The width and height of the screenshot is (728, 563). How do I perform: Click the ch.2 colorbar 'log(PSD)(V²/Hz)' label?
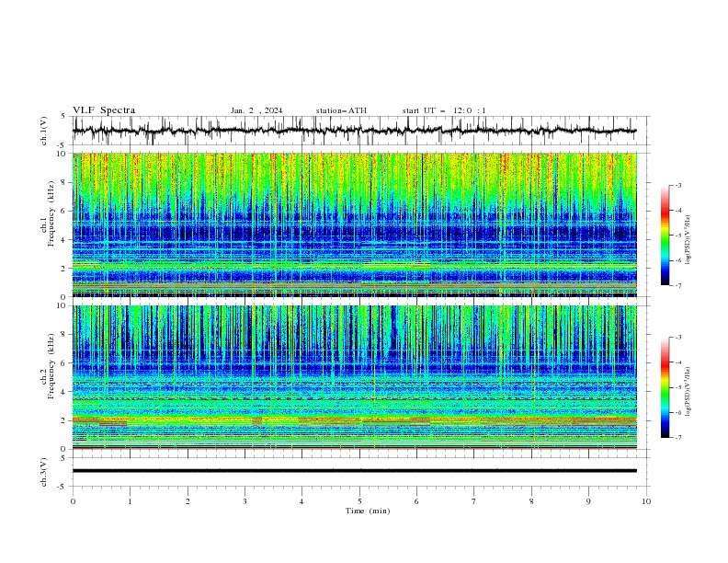(x=688, y=392)
